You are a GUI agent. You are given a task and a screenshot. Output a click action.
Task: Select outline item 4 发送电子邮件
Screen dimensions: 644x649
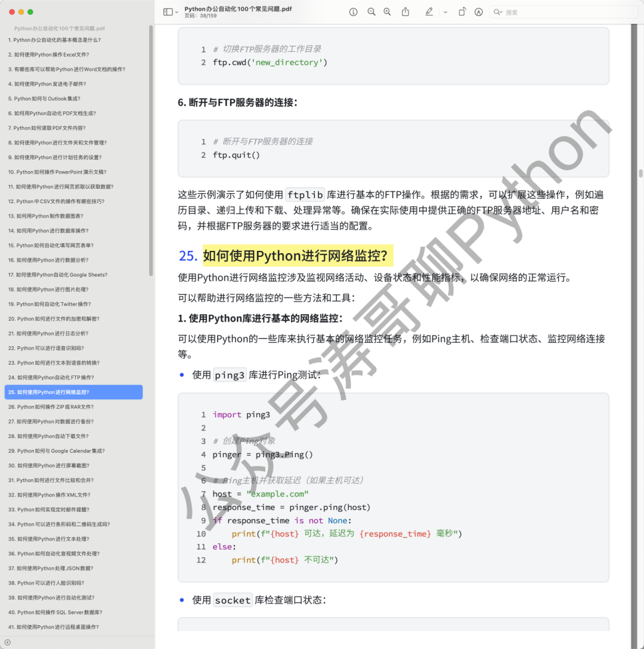(x=47, y=84)
